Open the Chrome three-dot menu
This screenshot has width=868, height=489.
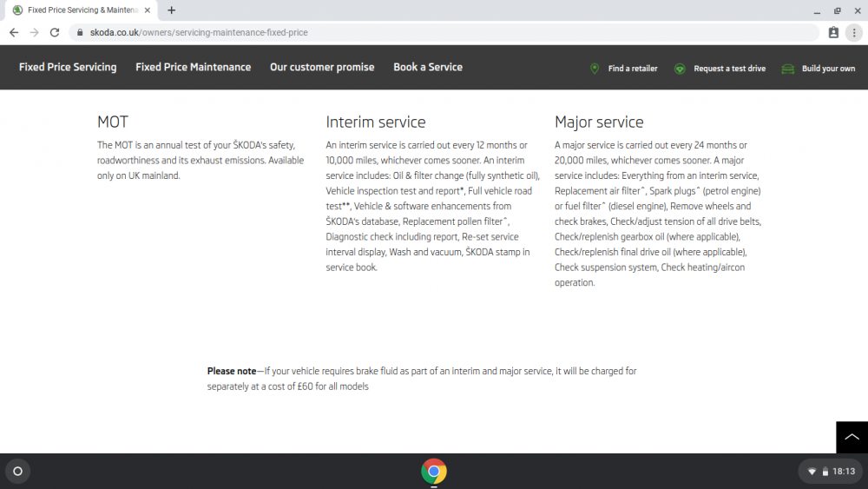point(854,33)
